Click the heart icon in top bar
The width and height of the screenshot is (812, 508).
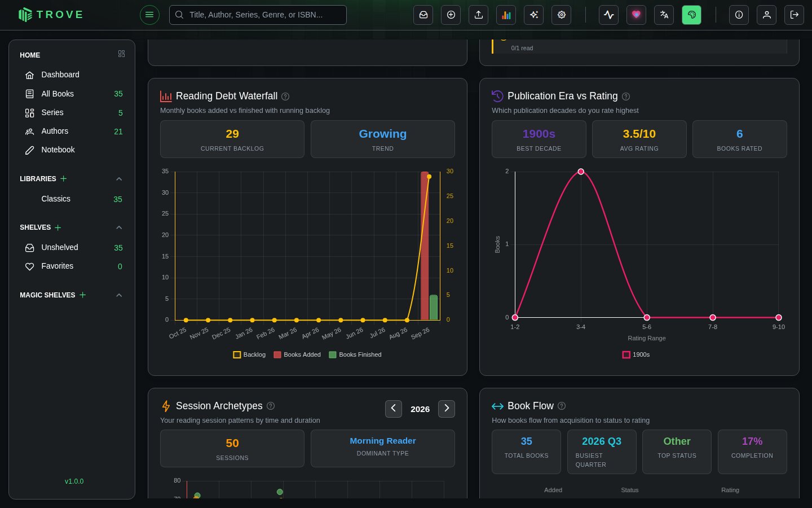pos(637,15)
